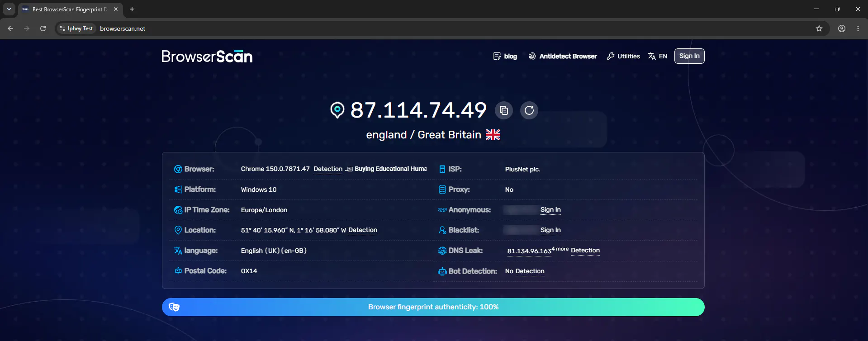This screenshot has width=868, height=341.
Task: Click the 81.134.96.163 DNS address
Action: click(x=529, y=251)
